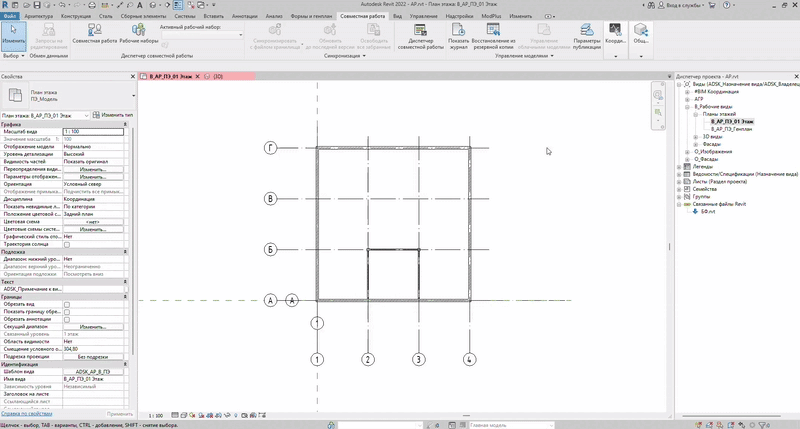
Task: Click the visual style icon in view control bar
Action: click(x=184, y=415)
